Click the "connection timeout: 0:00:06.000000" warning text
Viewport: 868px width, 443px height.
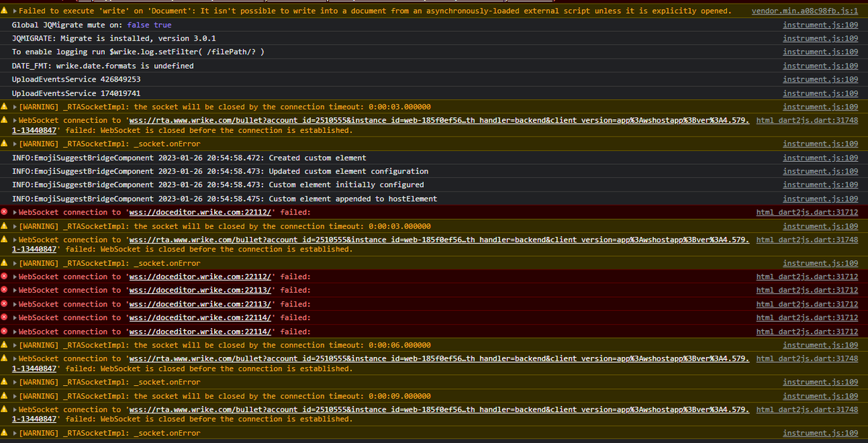point(224,345)
